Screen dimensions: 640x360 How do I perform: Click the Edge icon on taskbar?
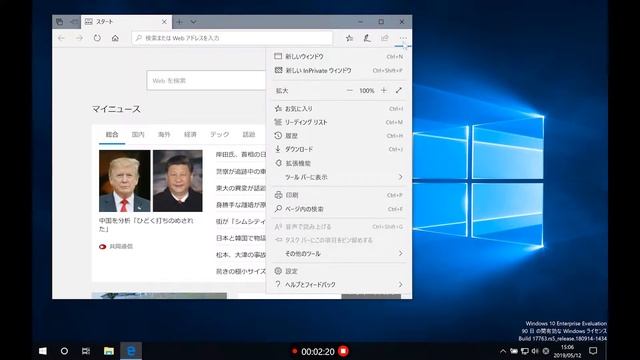click(131, 351)
